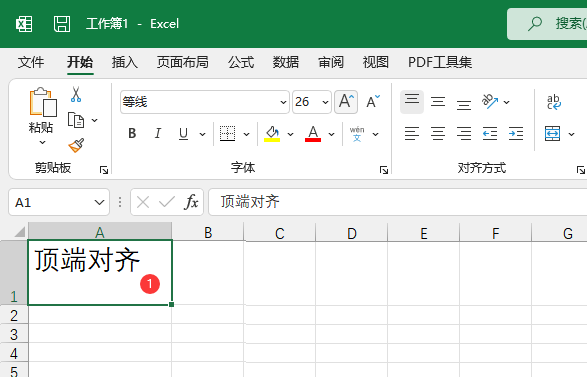Open the merge cells dropdown arrow
The height and width of the screenshot is (377, 587).
[571, 134]
